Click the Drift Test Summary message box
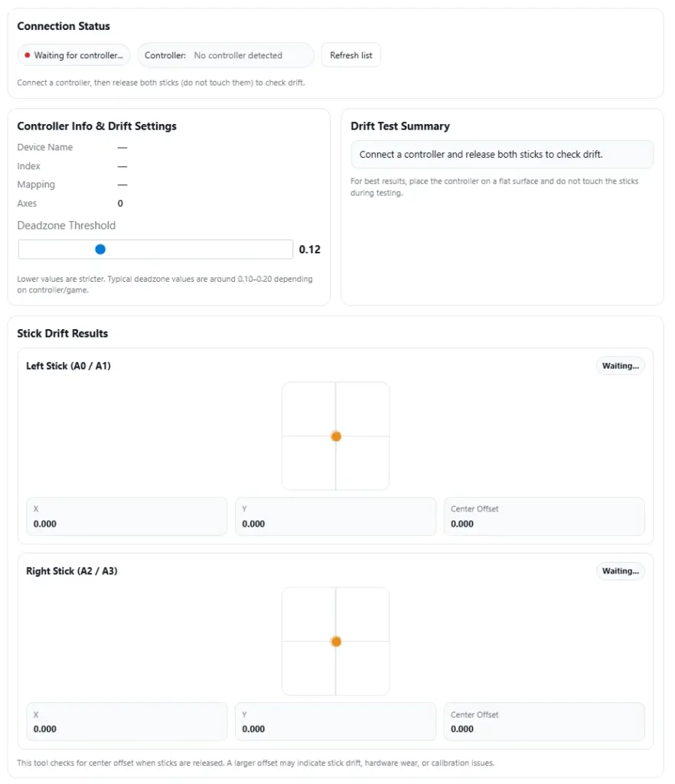The image size is (675, 784). point(502,155)
